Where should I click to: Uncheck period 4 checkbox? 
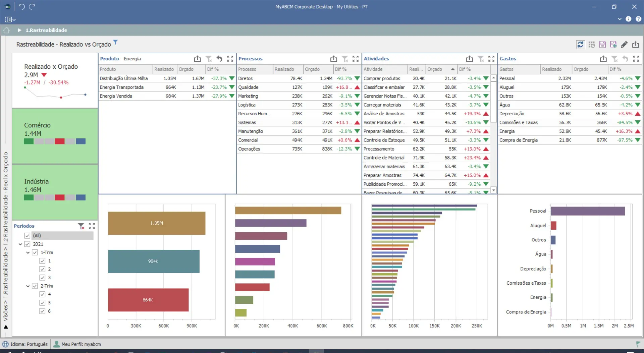pyautogui.click(x=42, y=294)
